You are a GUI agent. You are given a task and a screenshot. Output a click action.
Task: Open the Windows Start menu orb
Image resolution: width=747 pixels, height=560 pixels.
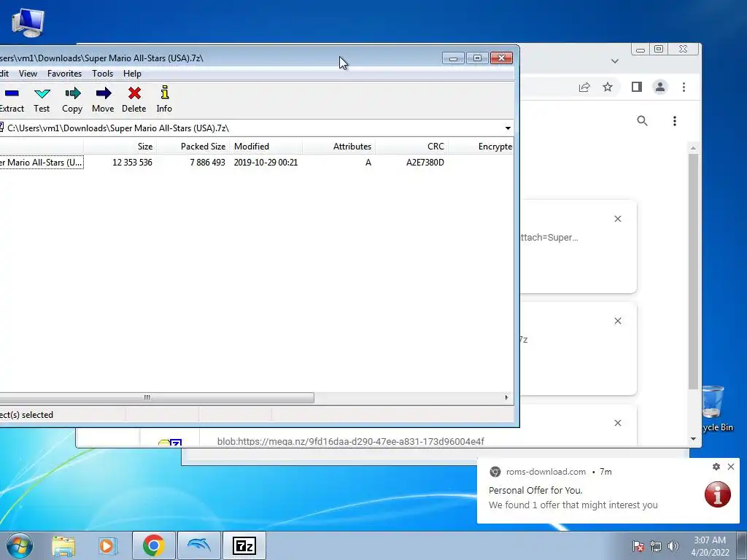(x=20, y=545)
